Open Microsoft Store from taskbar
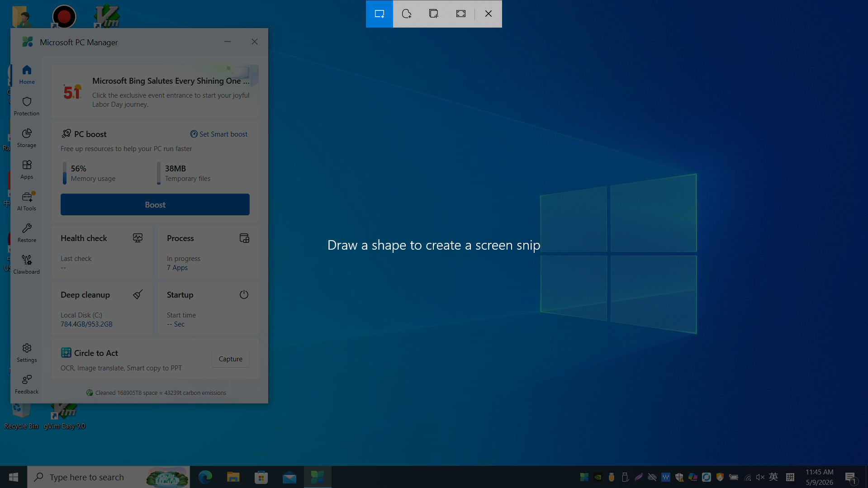This screenshot has width=868, height=488. (261, 477)
